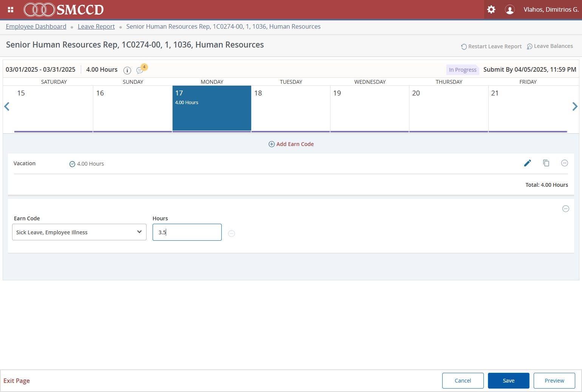Open the user profile avatar icon

[510, 9]
